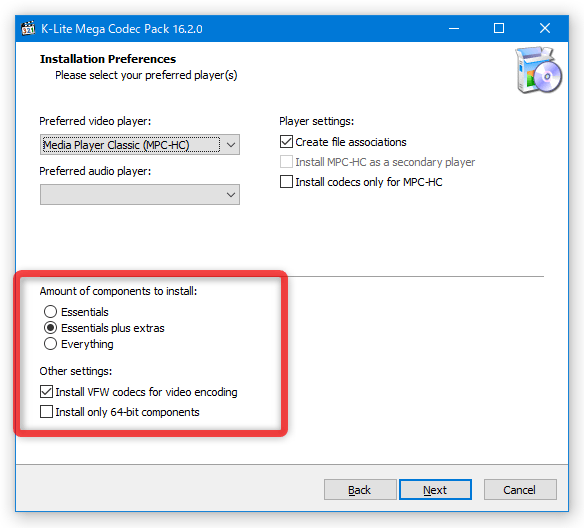The width and height of the screenshot is (584, 528).
Task: Toggle Create file associations checkbox
Action: (x=286, y=142)
